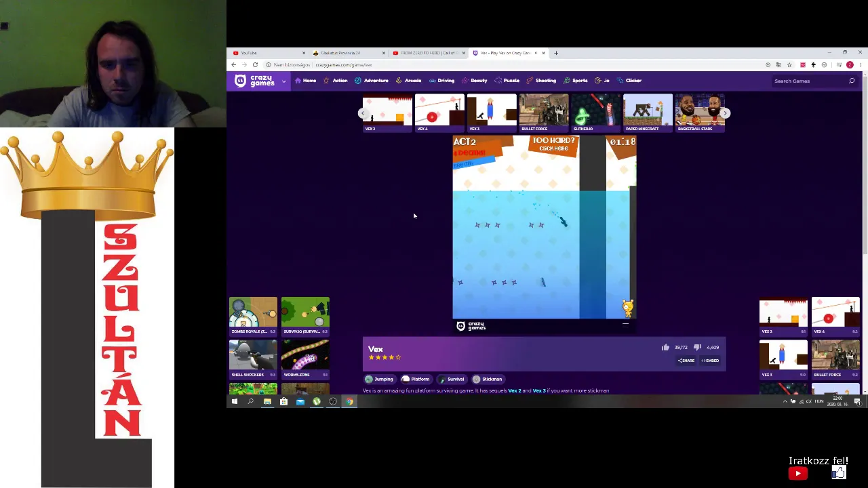Open Zombs Royale game in left sidebar
This screenshot has width=868, height=488.
pyautogui.click(x=253, y=316)
